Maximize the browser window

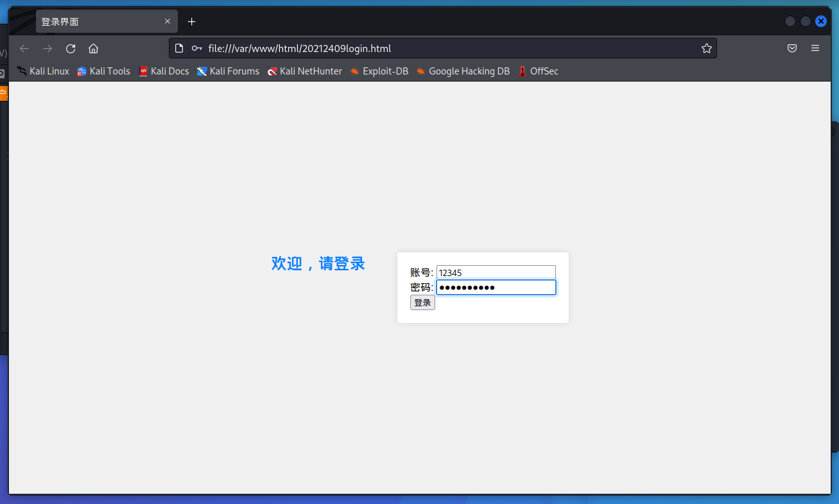806,21
